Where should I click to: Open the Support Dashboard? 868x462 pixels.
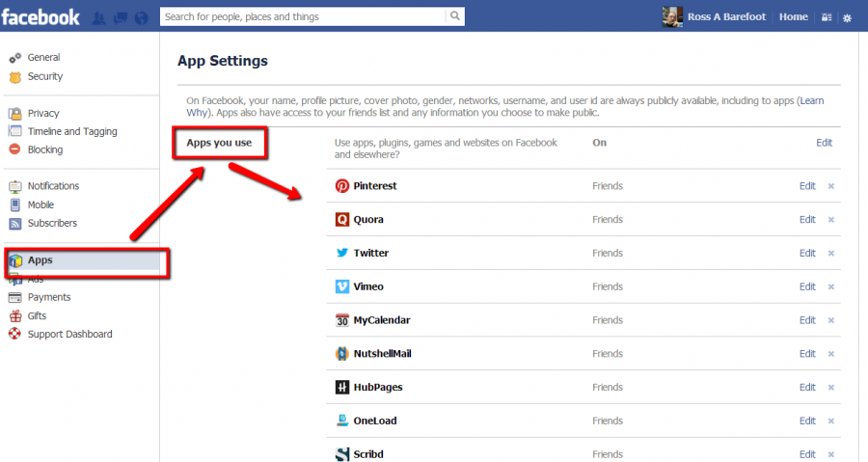[x=70, y=334]
